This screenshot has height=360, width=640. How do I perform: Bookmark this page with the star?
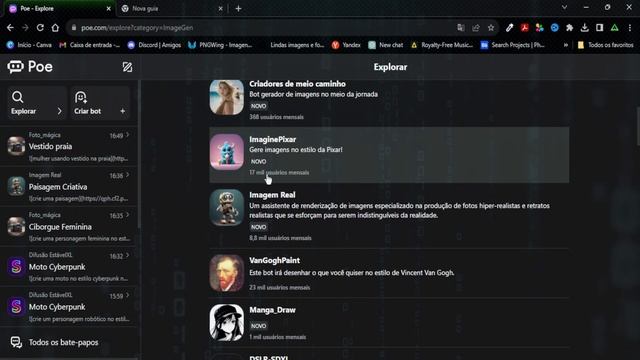(x=491, y=28)
